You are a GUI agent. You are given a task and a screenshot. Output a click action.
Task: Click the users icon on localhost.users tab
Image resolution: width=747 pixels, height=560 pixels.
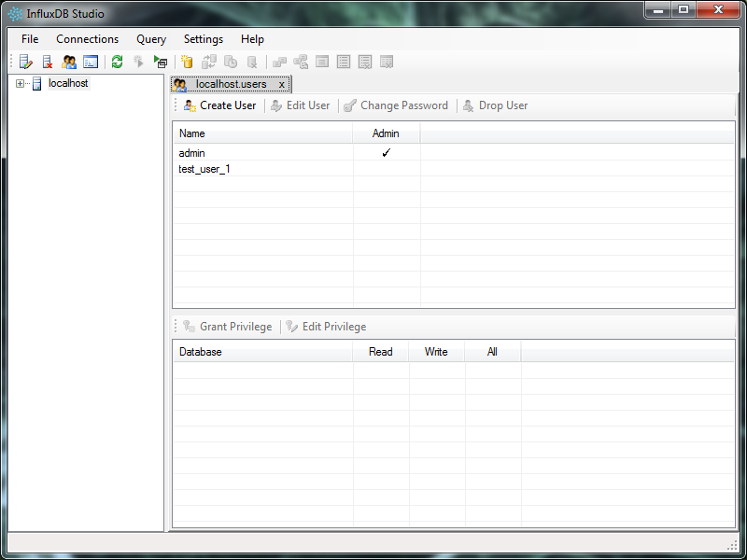coord(180,85)
